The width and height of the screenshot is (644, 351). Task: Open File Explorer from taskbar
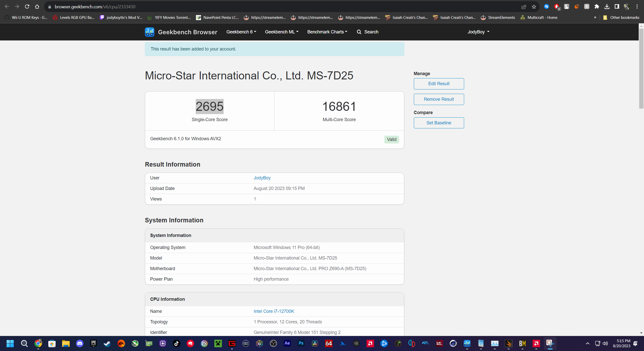click(x=66, y=343)
